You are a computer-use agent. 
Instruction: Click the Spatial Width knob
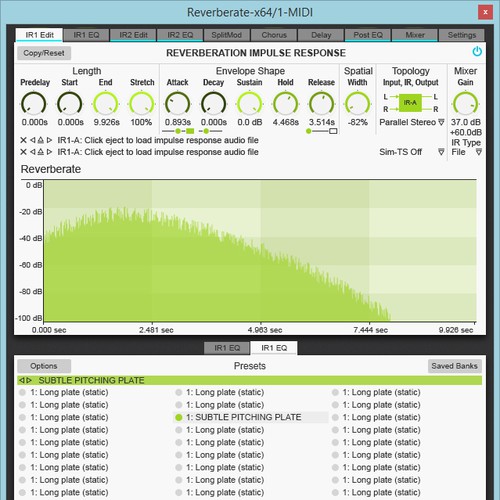tap(358, 104)
